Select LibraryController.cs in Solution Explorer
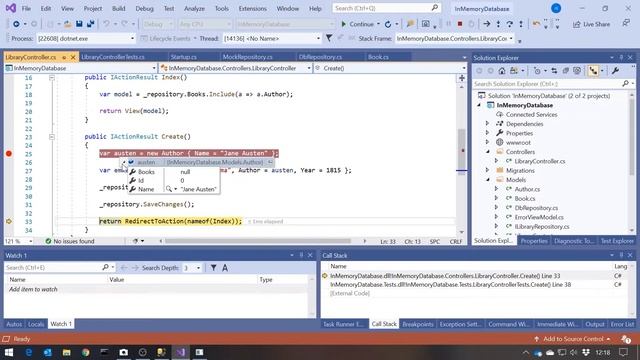 540,161
